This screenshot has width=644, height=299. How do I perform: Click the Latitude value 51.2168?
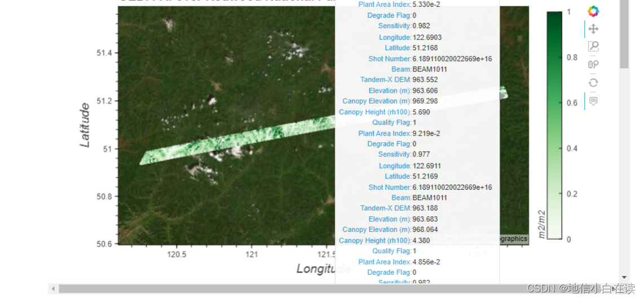425,48
